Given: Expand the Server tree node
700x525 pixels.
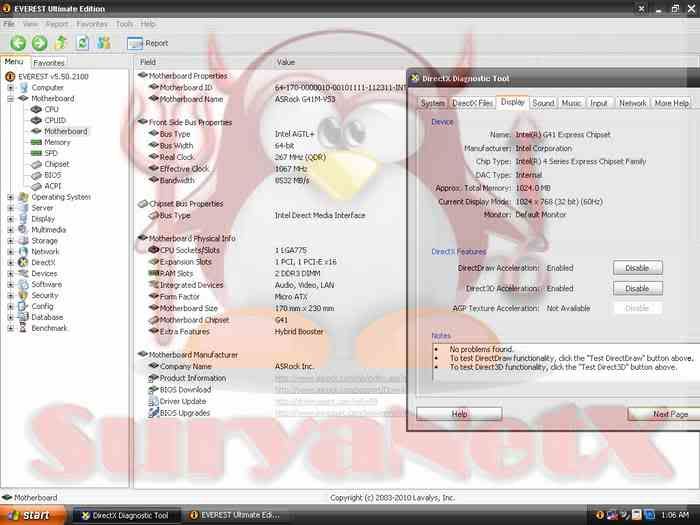Looking at the screenshot, I should pyautogui.click(x=10, y=208).
